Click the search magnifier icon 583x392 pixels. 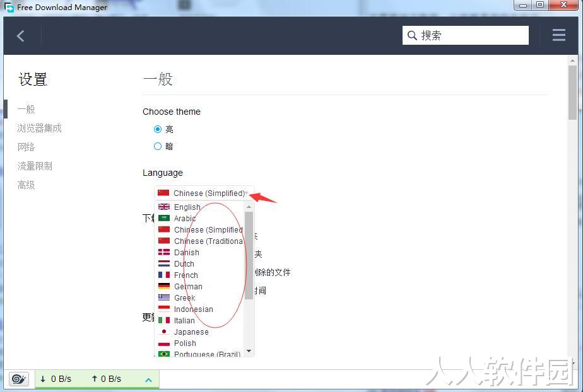tap(412, 35)
